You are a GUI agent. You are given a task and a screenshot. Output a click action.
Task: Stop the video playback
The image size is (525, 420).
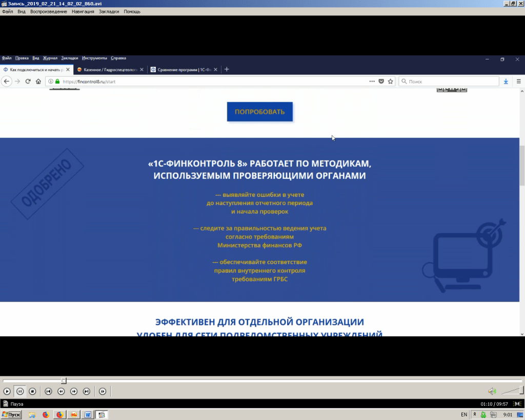point(32,391)
